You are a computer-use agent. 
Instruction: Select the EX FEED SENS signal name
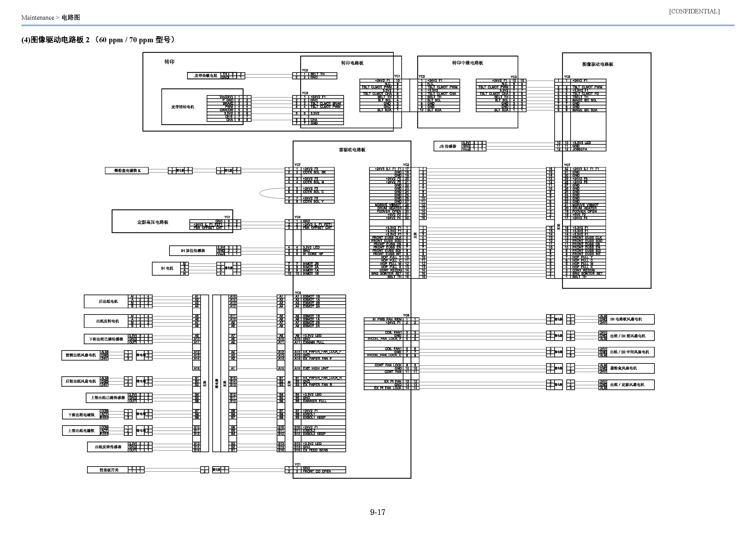coord(315,450)
